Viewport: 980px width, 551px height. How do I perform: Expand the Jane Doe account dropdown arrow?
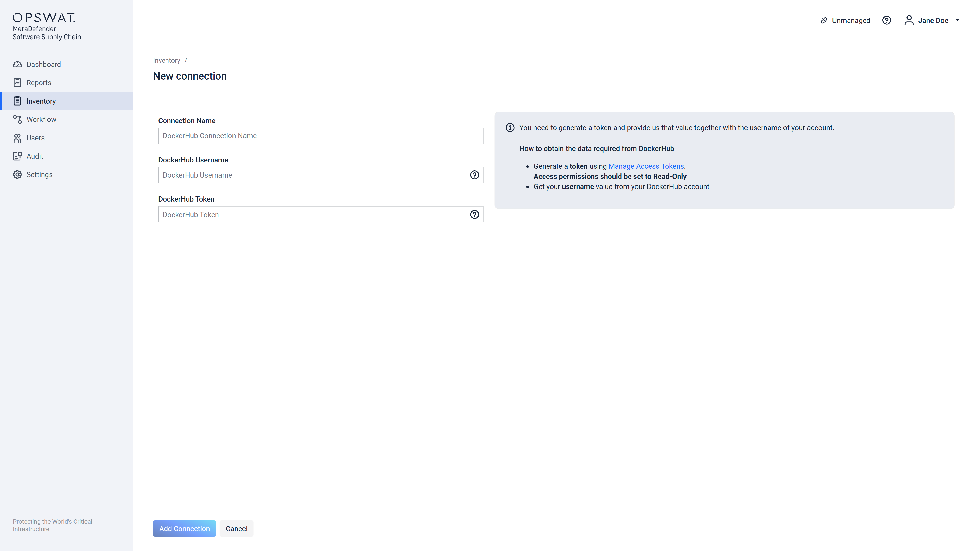coord(958,20)
